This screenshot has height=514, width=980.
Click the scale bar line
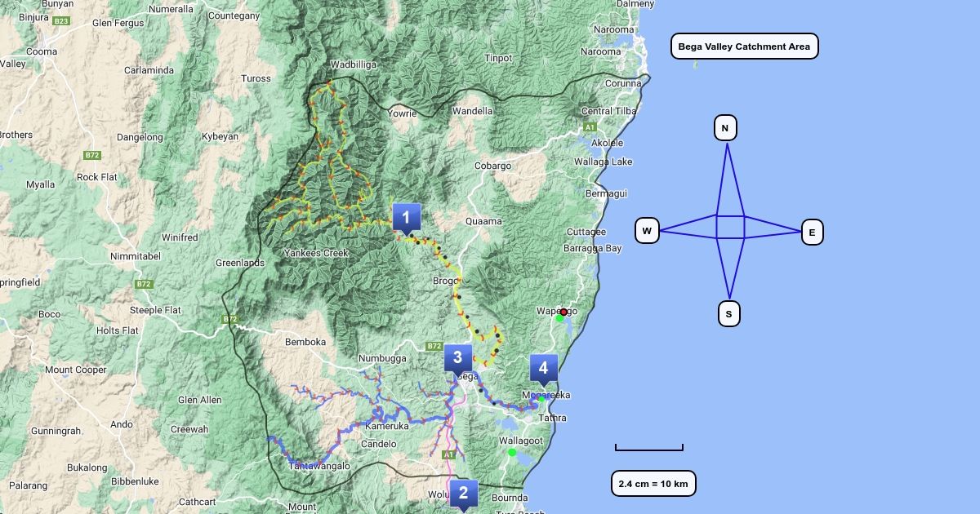pos(649,449)
